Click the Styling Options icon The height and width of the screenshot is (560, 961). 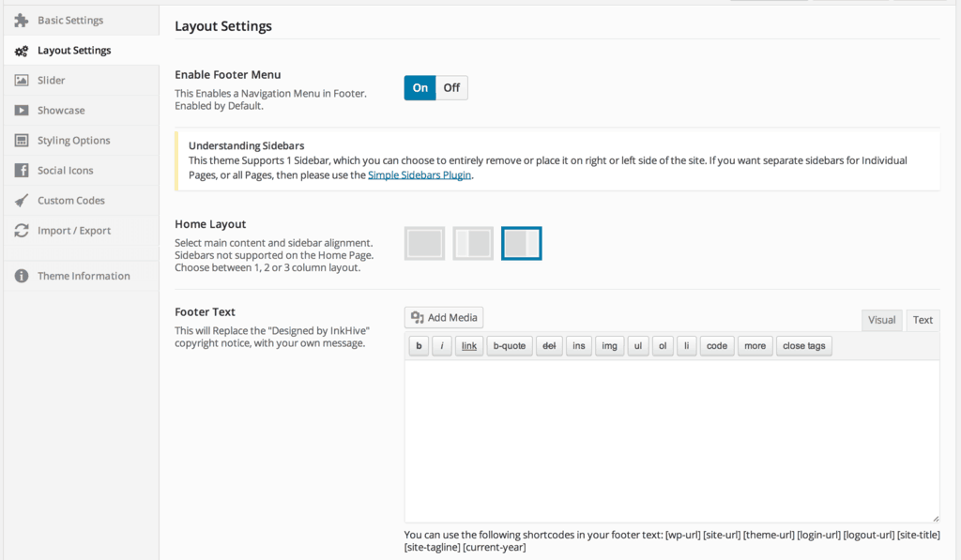pos(22,141)
